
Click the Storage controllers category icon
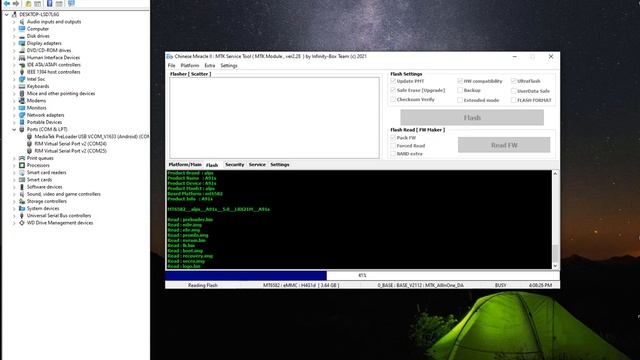click(x=22, y=201)
